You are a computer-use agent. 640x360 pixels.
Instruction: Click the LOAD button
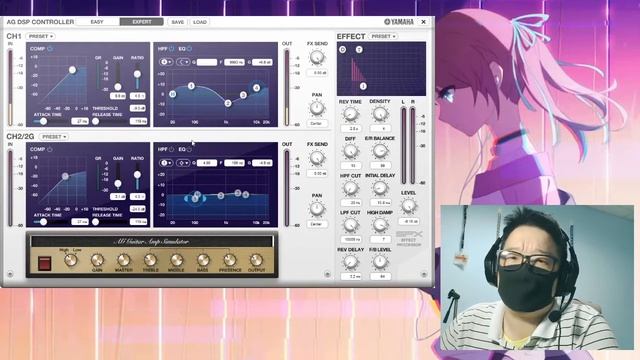tap(200, 22)
